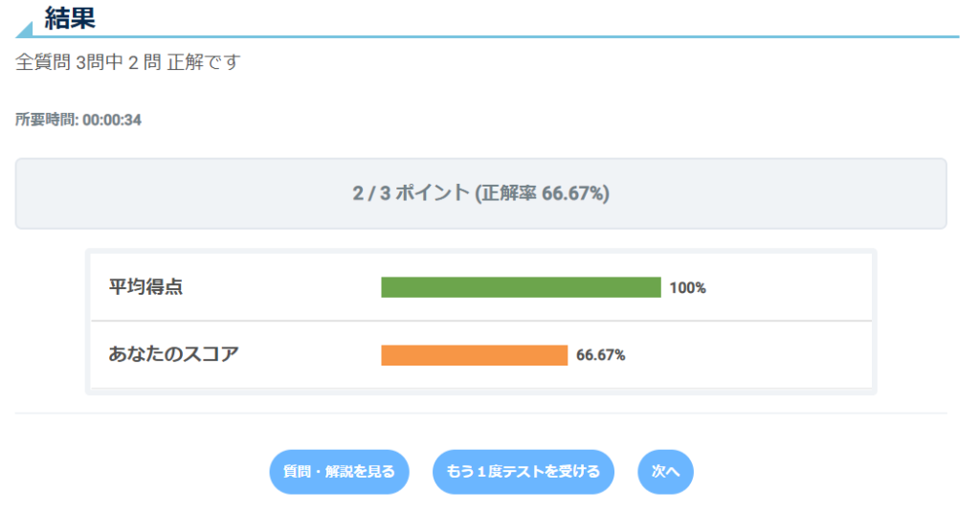Click the 66.67% value beside orange bar
Image resolution: width=980 pixels, height=513 pixels.
pos(600,355)
